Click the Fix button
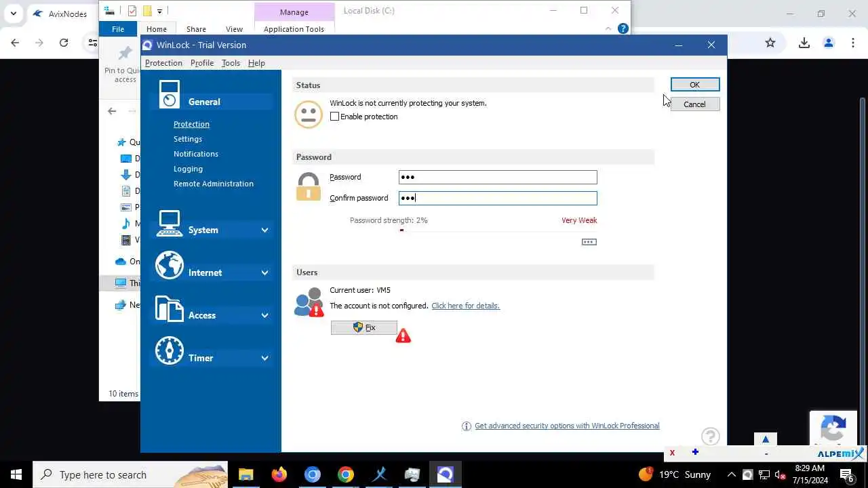The image size is (868, 488). point(364,328)
